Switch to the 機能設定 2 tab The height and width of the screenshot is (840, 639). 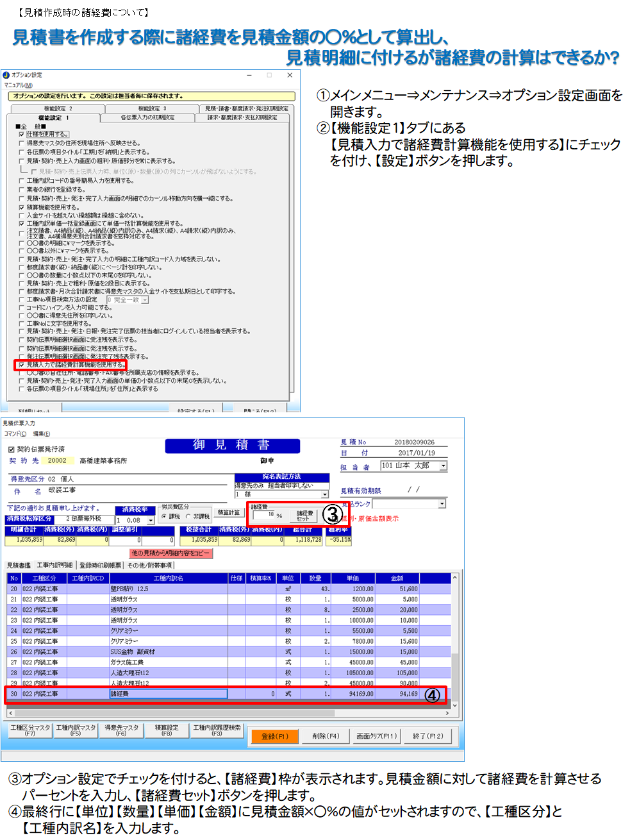(57, 108)
